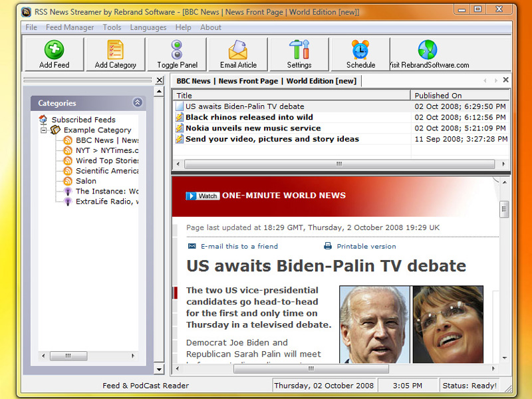Click the 3:05 PM status bar clock
This screenshot has height=399, width=532.
408,386
